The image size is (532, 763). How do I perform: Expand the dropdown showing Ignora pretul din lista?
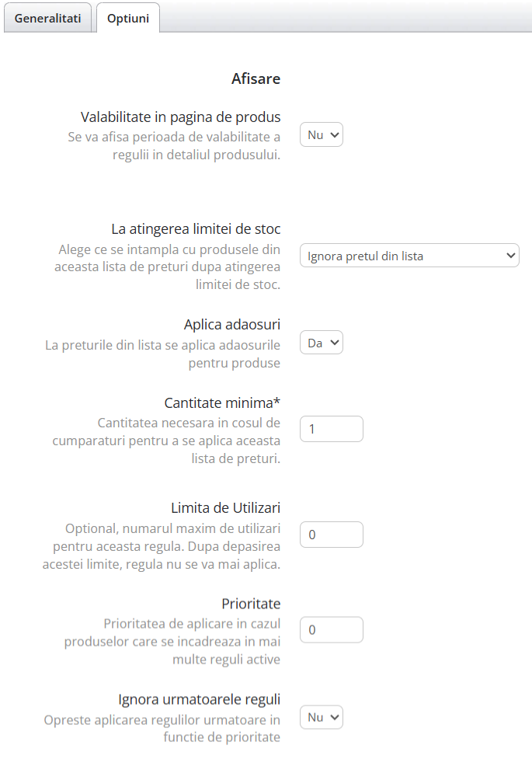(x=409, y=255)
